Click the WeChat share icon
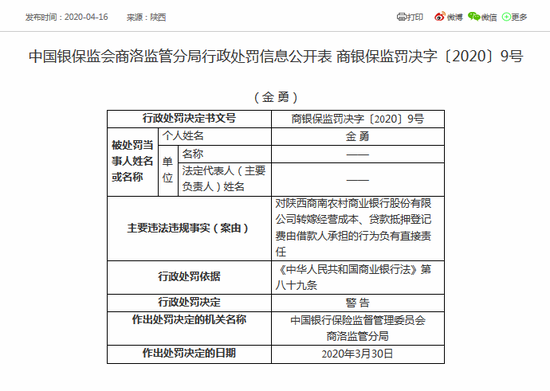The height and width of the screenshot is (391, 550). (x=474, y=16)
